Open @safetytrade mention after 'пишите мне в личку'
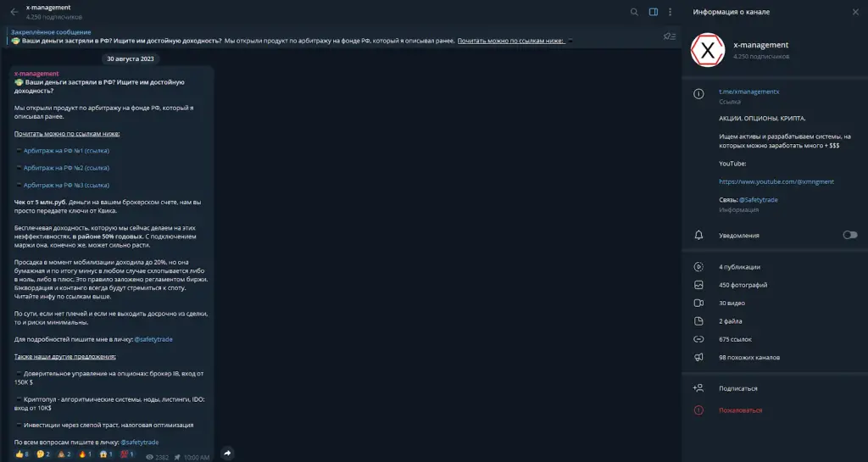 pos(153,339)
